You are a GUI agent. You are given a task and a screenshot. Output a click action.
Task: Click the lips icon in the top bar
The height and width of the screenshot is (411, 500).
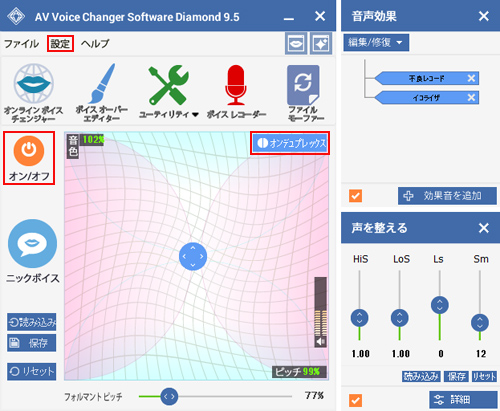point(296,43)
